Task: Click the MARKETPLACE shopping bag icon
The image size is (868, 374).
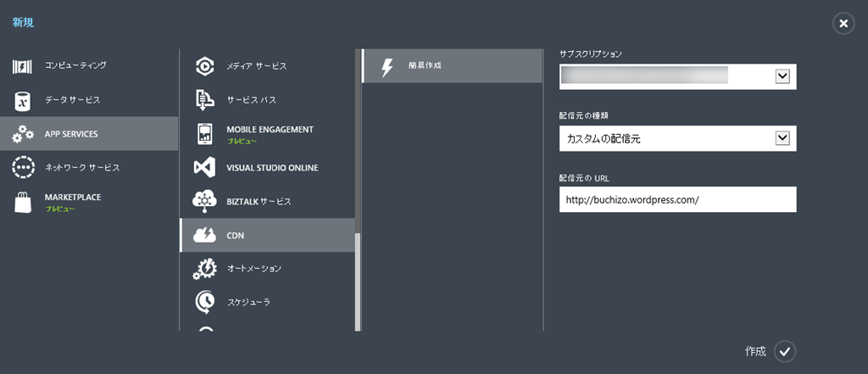Action: pos(23,202)
